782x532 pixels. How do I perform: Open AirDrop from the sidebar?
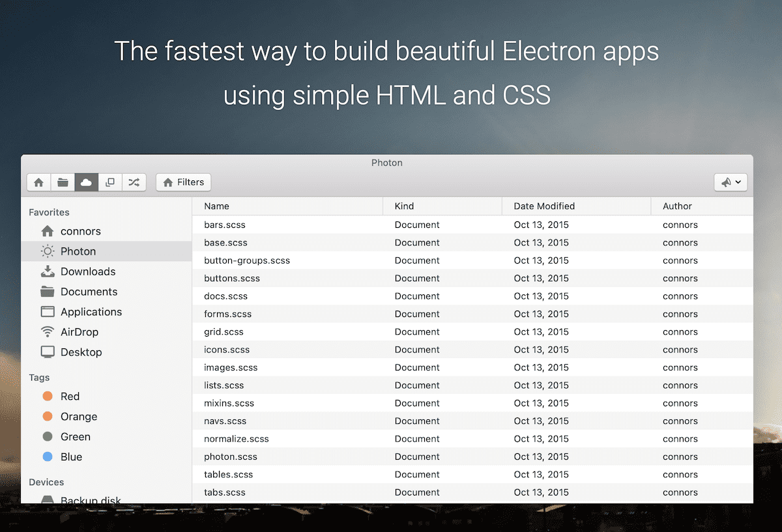(79, 332)
